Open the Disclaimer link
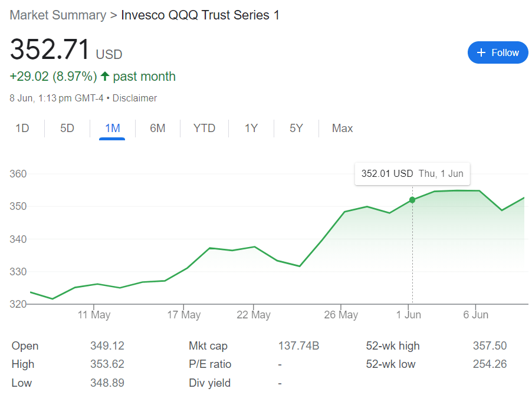The width and height of the screenshot is (532, 395). 134,98
